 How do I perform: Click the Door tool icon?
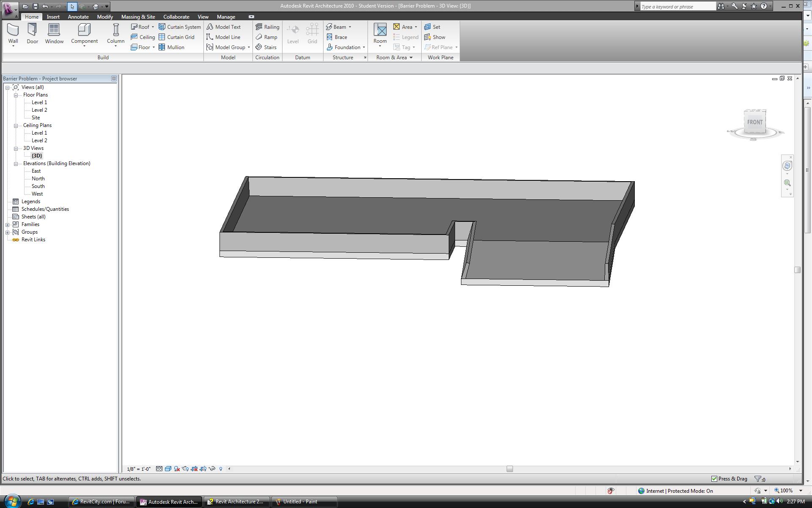(33, 30)
